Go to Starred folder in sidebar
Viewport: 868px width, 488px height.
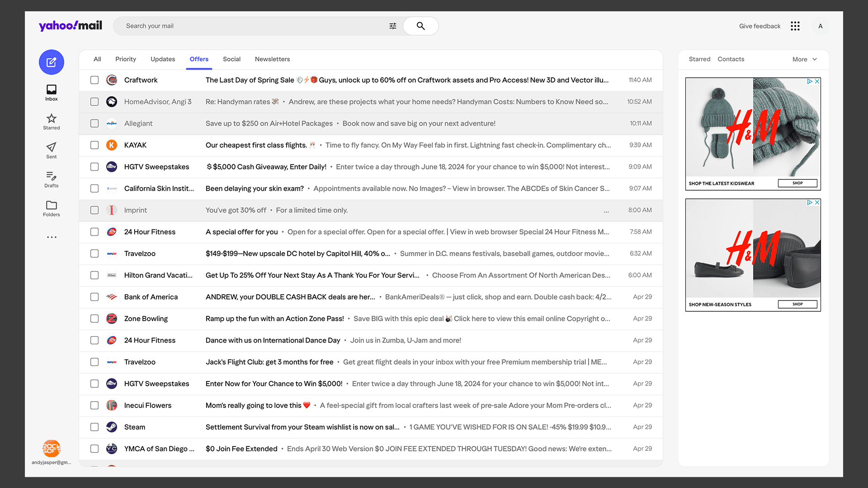[52, 122]
